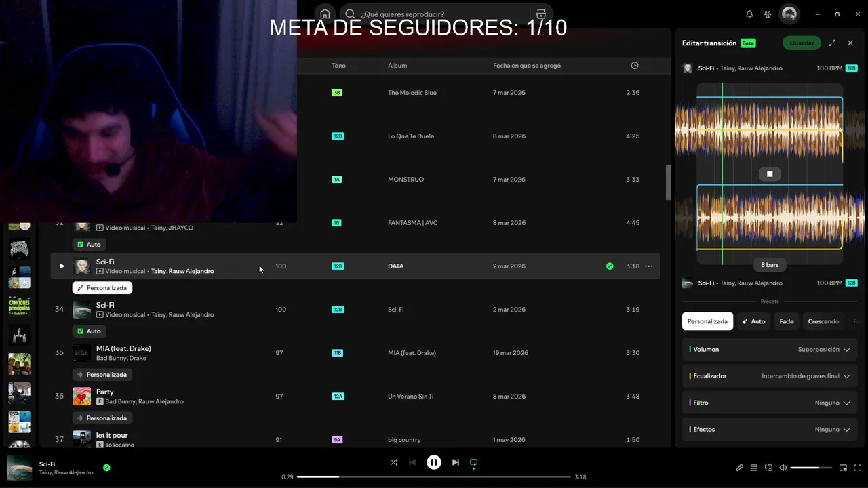Click the upper Sci-Fi waveform in editor

pyautogui.click(x=770, y=129)
